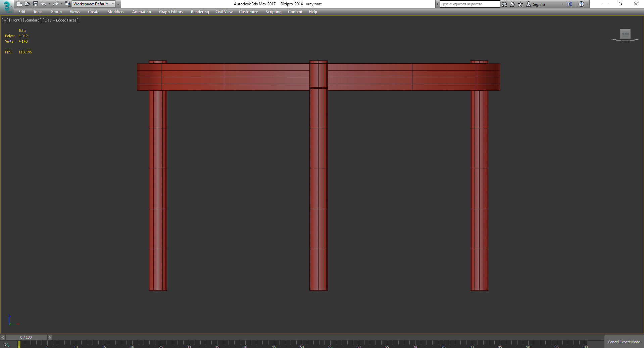Open the Workspace: Default dropdown
This screenshot has width=644, height=348.
pos(94,4)
